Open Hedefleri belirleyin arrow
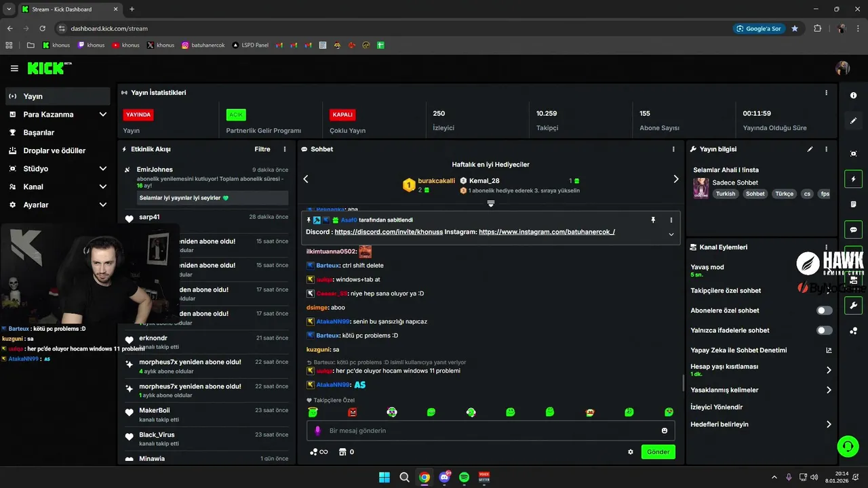Viewport: 868px width, 488px height. [829, 424]
